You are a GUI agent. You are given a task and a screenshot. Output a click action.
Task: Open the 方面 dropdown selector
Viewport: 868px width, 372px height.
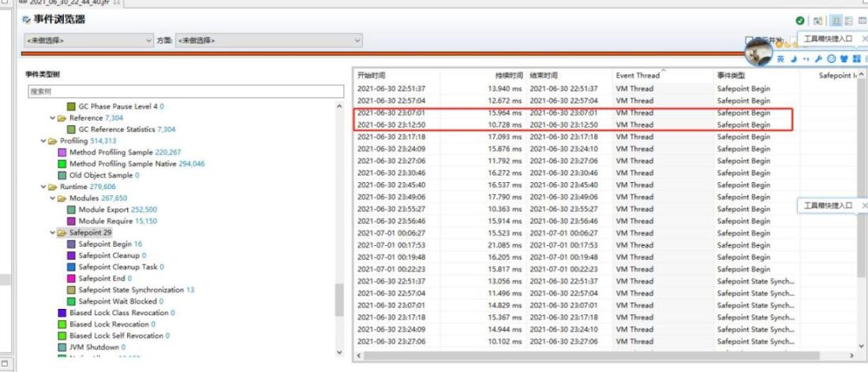(268, 40)
